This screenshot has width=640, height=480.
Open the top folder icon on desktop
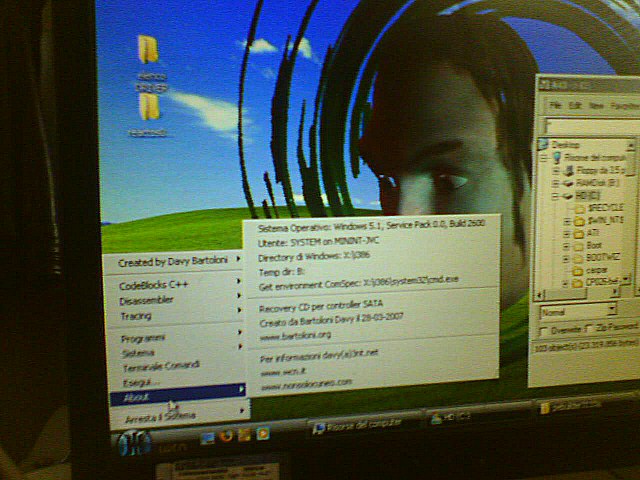pyautogui.click(x=147, y=53)
